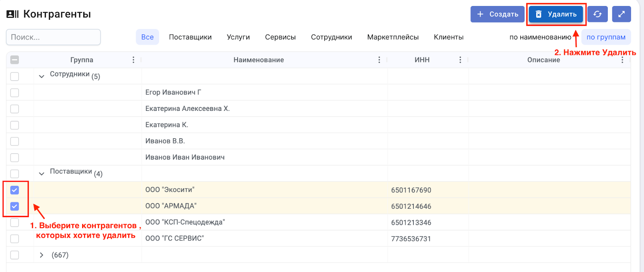Click the Контрагенты contact card icon
The width and height of the screenshot is (644, 272).
point(12,14)
